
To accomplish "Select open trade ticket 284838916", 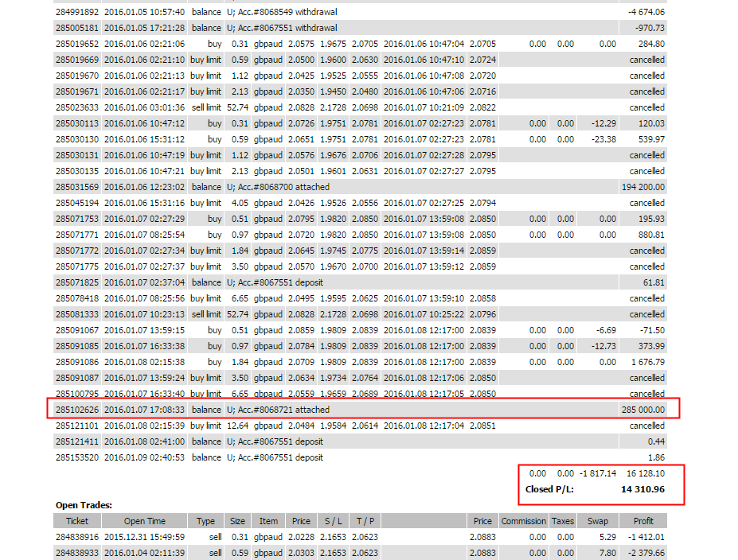I will (77, 537).
